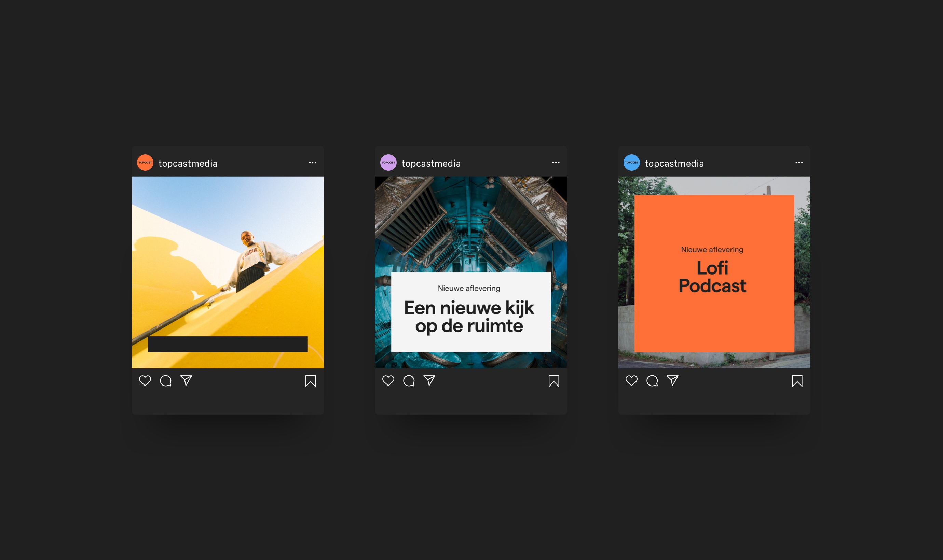
Task: Click 'Nieuwe aflevering' label above Lofi Podcast
Action: 712,249
